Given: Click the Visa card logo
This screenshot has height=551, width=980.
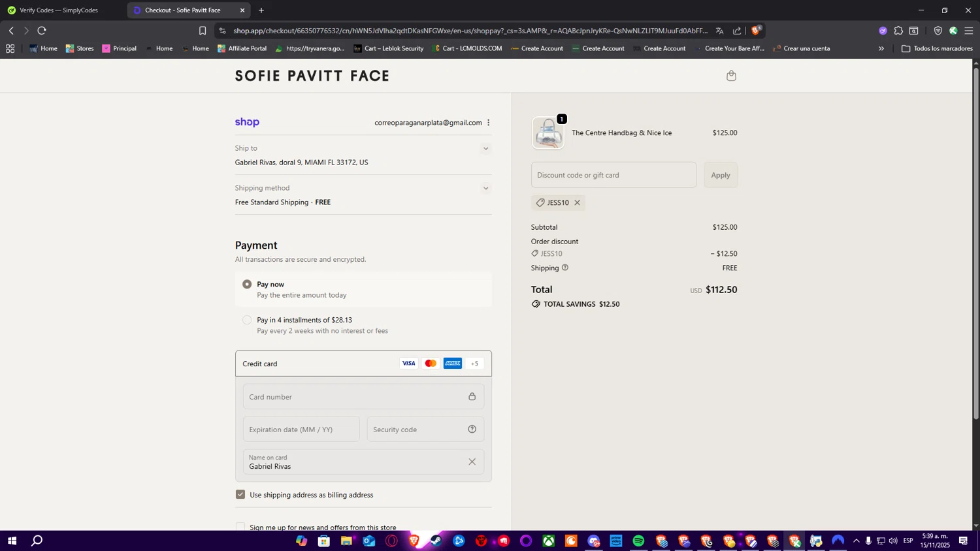Looking at the screenshot, I should pyautogui.click(x=408, y=364).
